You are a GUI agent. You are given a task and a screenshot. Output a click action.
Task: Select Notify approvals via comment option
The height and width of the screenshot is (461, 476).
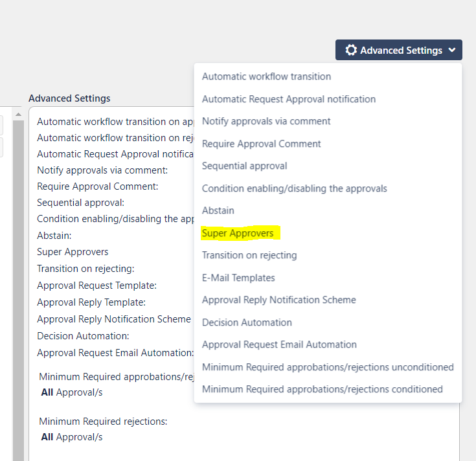(266, 121)
